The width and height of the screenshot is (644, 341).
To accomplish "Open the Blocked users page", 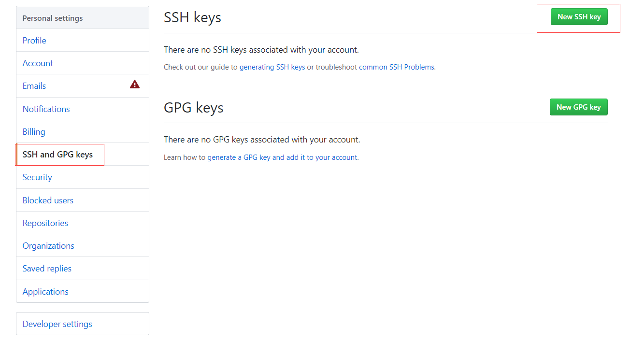I will click(48, 200).
